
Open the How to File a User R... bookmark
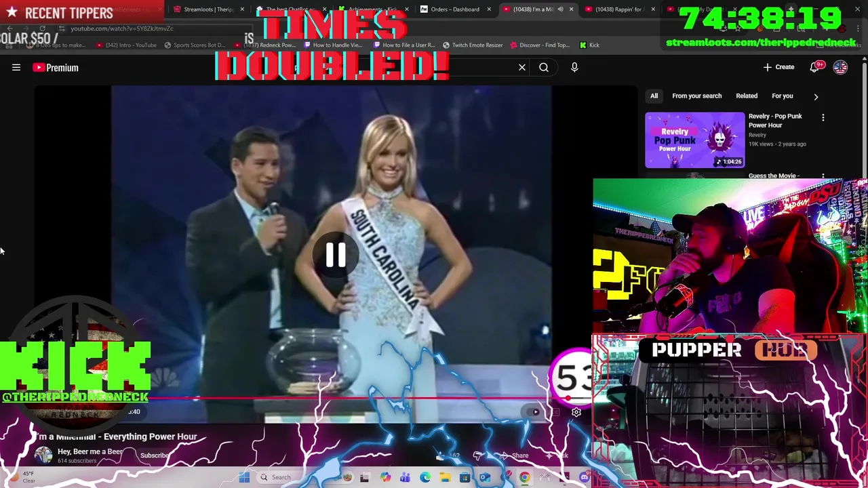(x=403, y=45)
